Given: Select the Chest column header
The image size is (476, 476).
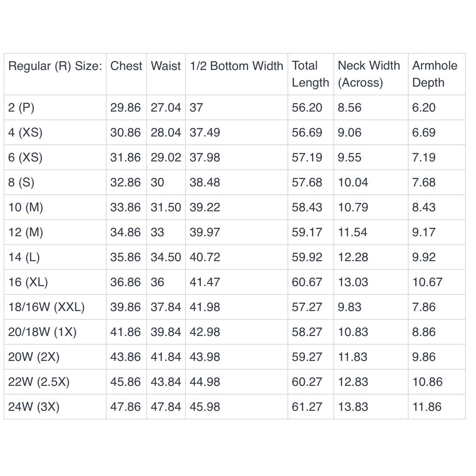Looking at the screenshot, I should tap(126, 66).
